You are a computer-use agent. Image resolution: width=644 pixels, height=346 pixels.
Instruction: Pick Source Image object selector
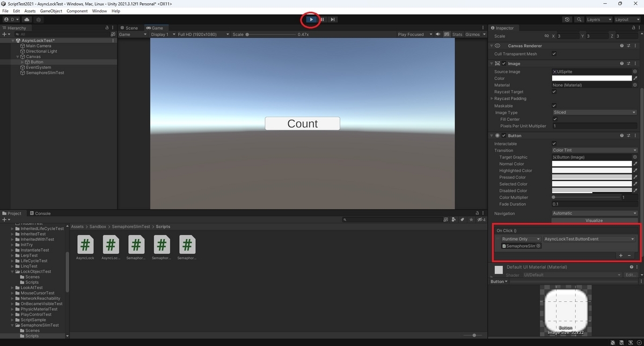tap(635, 71)
